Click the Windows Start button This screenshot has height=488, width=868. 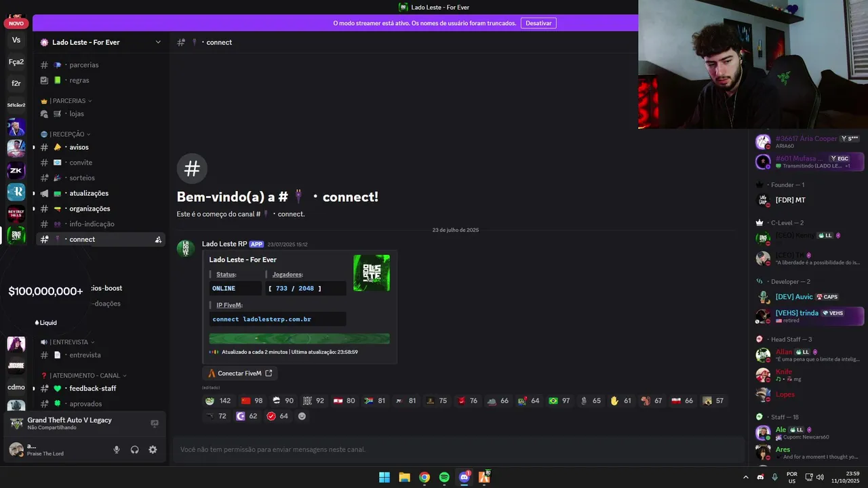pos(384,477)
